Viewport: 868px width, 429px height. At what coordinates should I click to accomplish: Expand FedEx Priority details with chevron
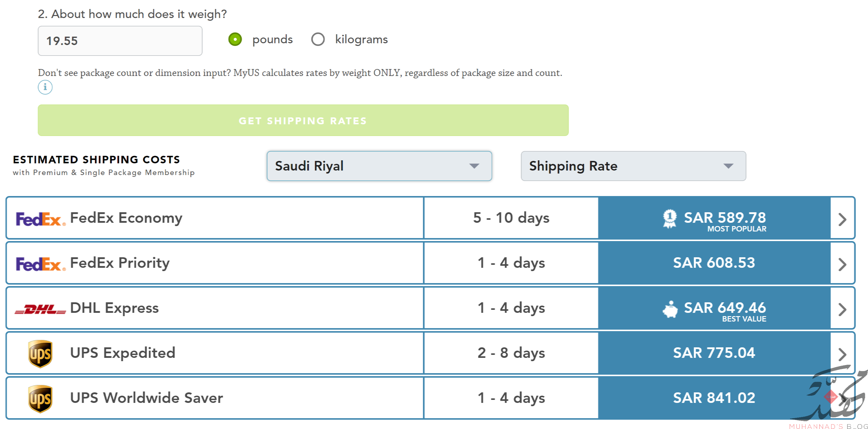click(842, 264)
